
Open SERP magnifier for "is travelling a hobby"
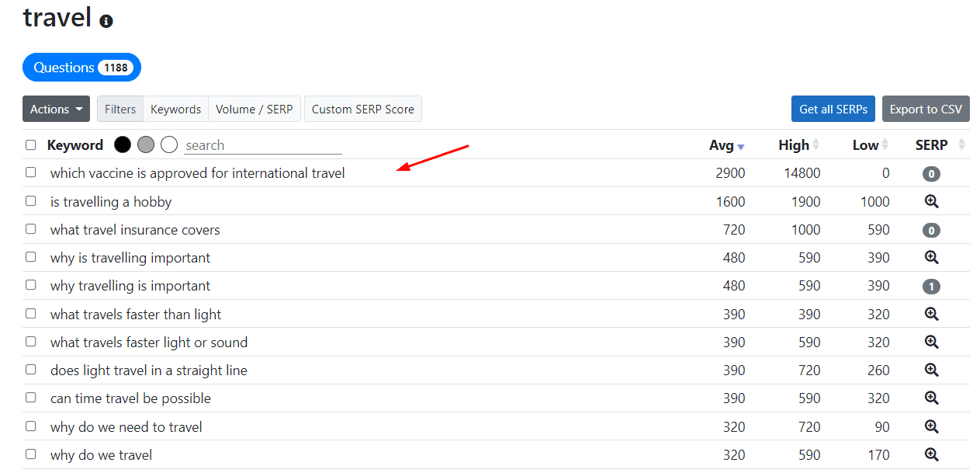point(932,201)
